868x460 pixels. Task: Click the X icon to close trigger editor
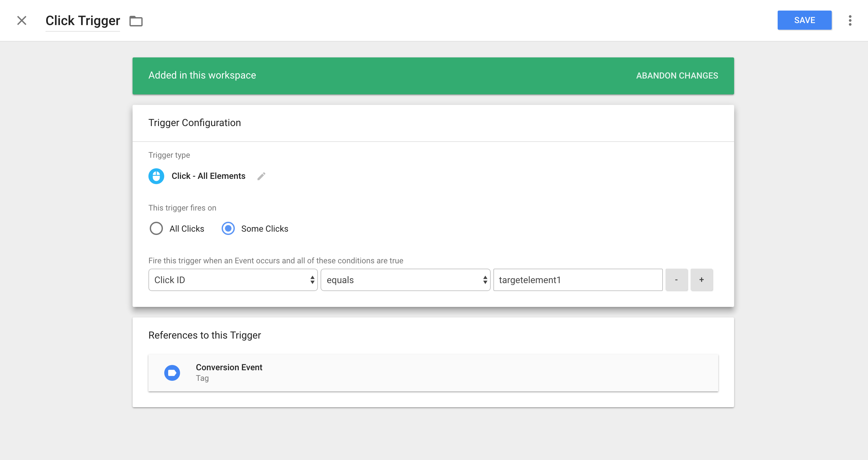[22, 20]
